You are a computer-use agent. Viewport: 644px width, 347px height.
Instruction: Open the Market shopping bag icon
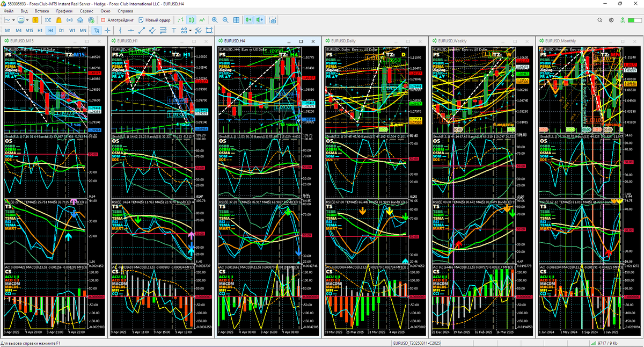pos(58,20)
